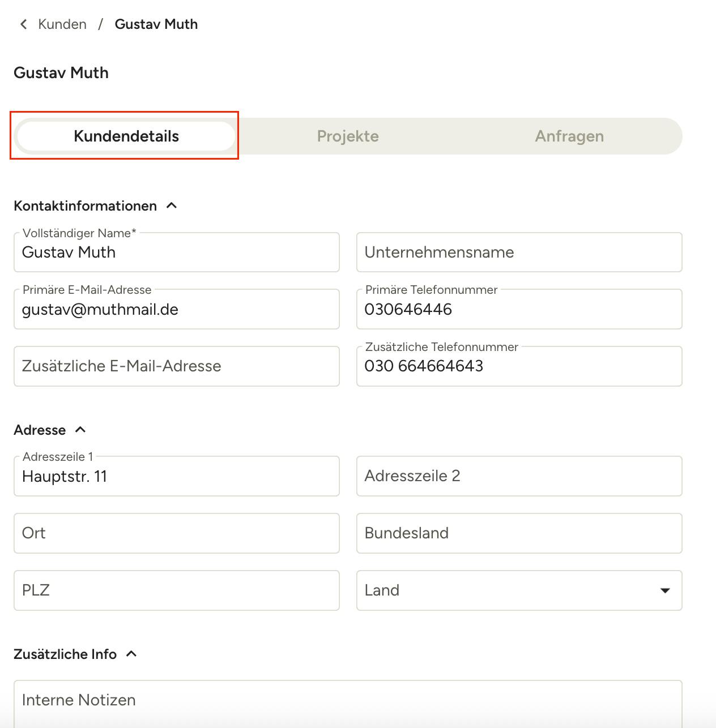
Task: Switch to the Projekte tab
Action: click(x=348, y=136)
